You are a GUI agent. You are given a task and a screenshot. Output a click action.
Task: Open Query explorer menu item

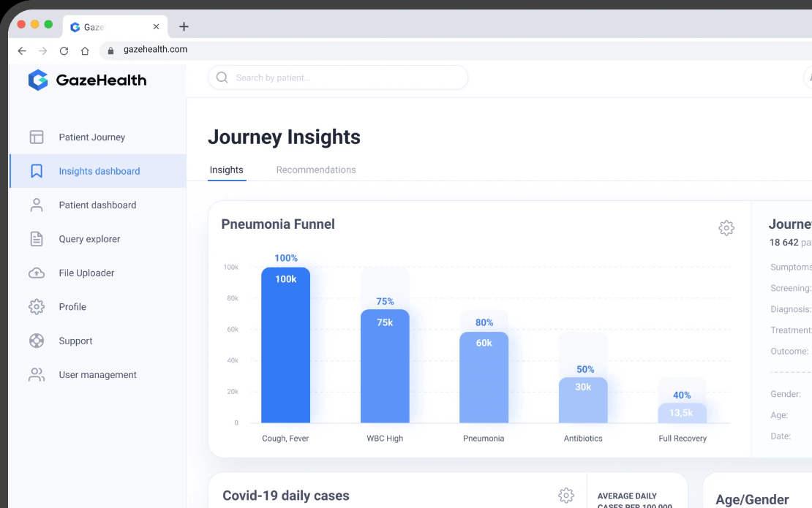98,239
